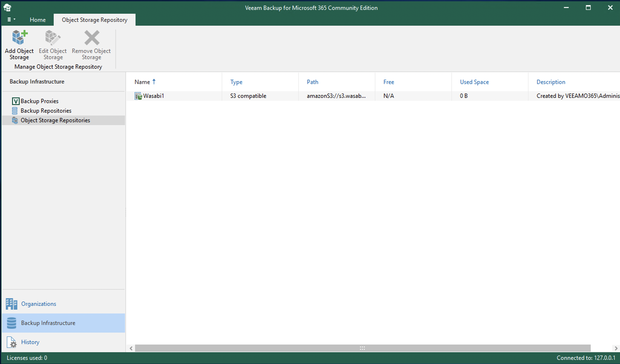Open the History view
The width and height of the screenshot is (620, 364).
coord(30,342)
